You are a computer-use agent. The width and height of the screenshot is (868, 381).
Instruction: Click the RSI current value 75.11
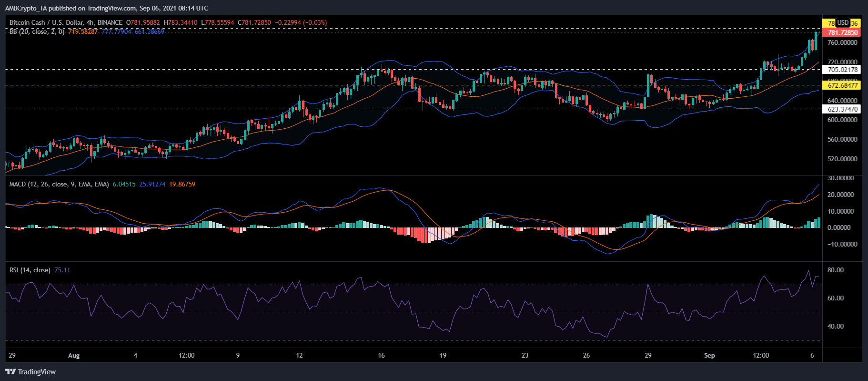click(x=62, y=270)
